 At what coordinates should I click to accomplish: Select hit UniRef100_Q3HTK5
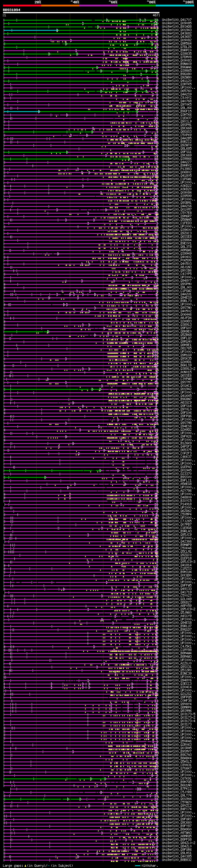pos(177,84)
